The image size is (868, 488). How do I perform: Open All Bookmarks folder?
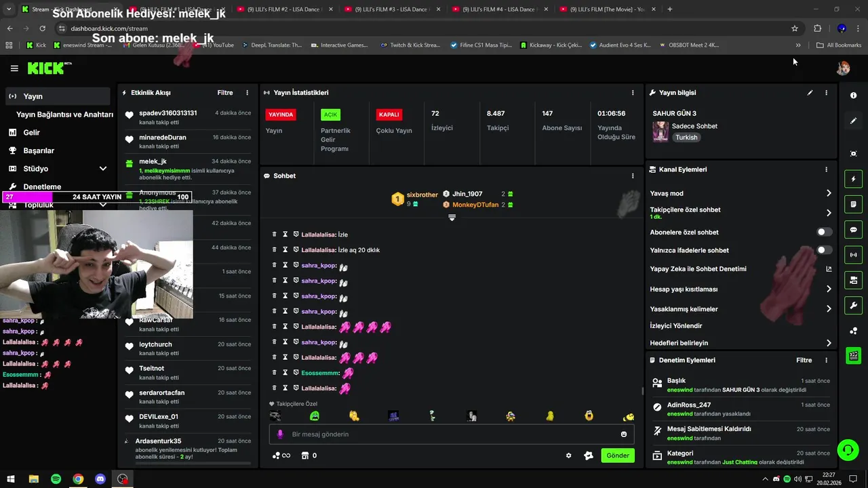tap(839, 45)
